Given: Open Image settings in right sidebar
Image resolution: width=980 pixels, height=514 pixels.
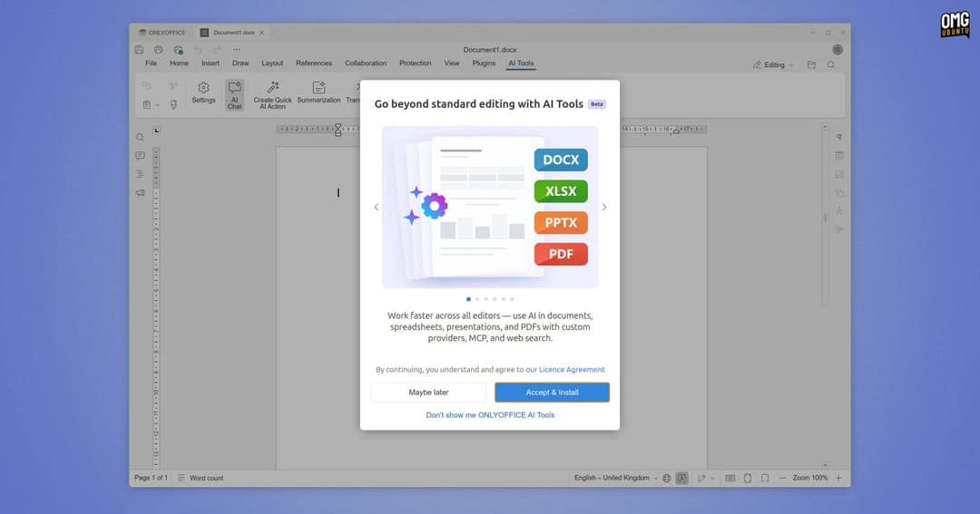Looking at the screenshot, I should click(x=839, y=174).
